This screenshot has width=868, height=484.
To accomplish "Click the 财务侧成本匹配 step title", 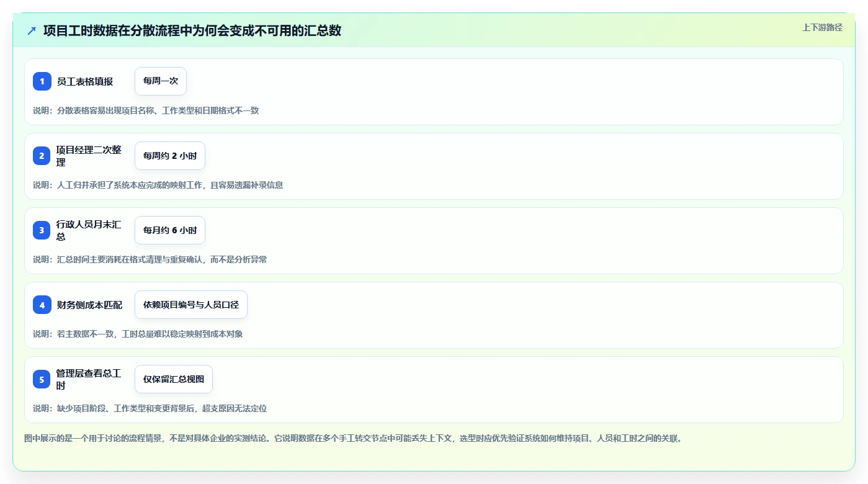I will tap(89, 305).
